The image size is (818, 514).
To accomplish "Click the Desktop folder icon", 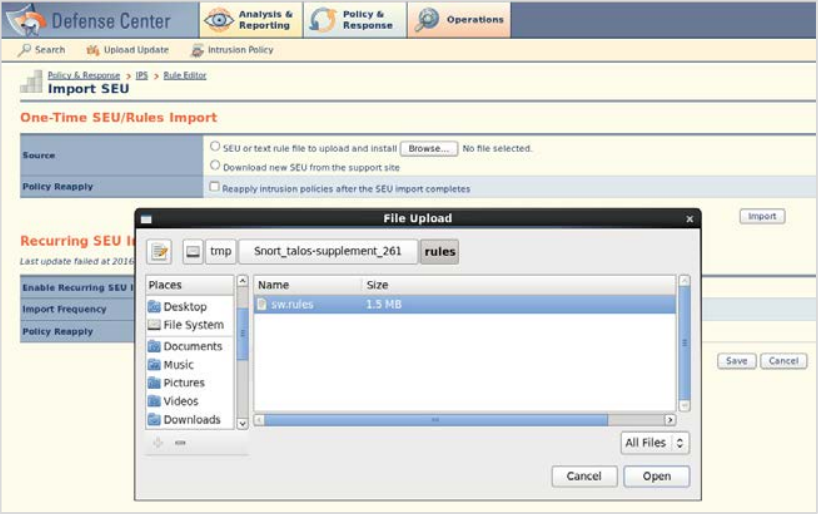I will [x=154, y=307].
